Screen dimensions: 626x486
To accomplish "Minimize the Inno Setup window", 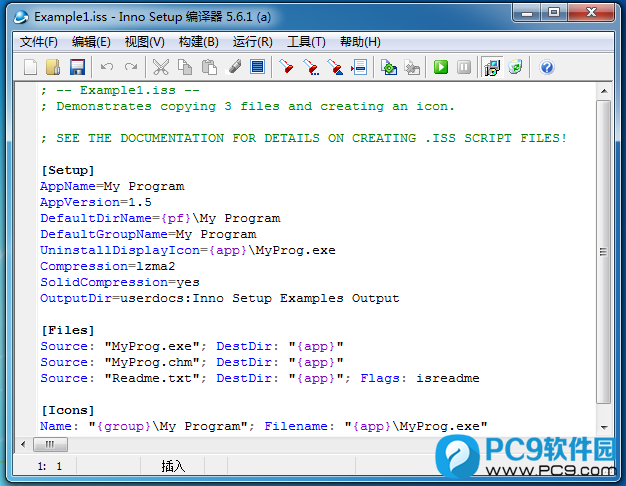I will pos(527,13).
